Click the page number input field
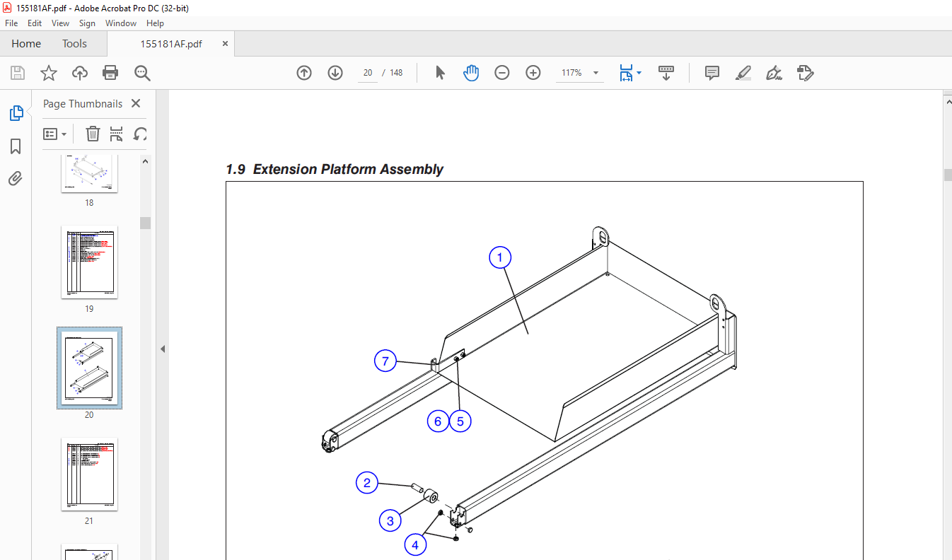This screenshot has height=560, width=952. tap(368, 73)
